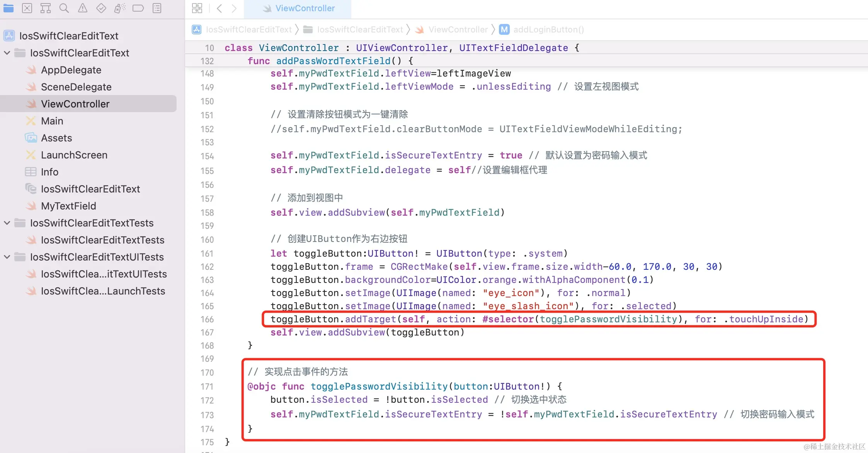The image size is (868, 453).
Task: Open the related items grid menu
Action: tap(197, 8)
